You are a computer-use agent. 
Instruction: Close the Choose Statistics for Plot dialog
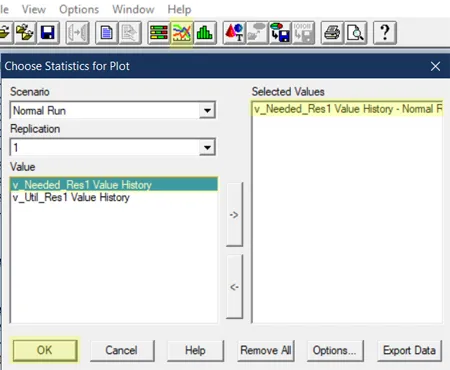pos(435,66)
